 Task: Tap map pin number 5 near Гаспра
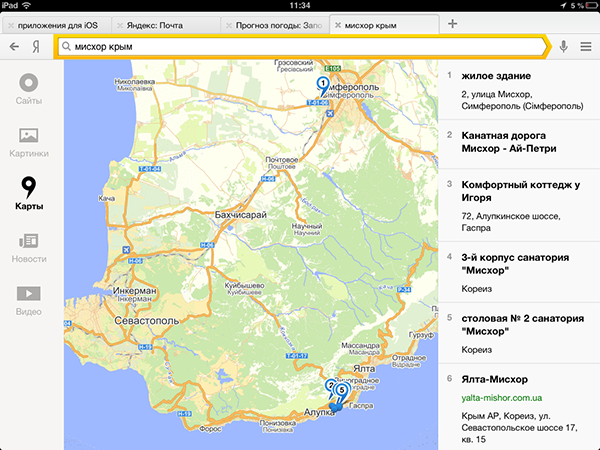342,391
